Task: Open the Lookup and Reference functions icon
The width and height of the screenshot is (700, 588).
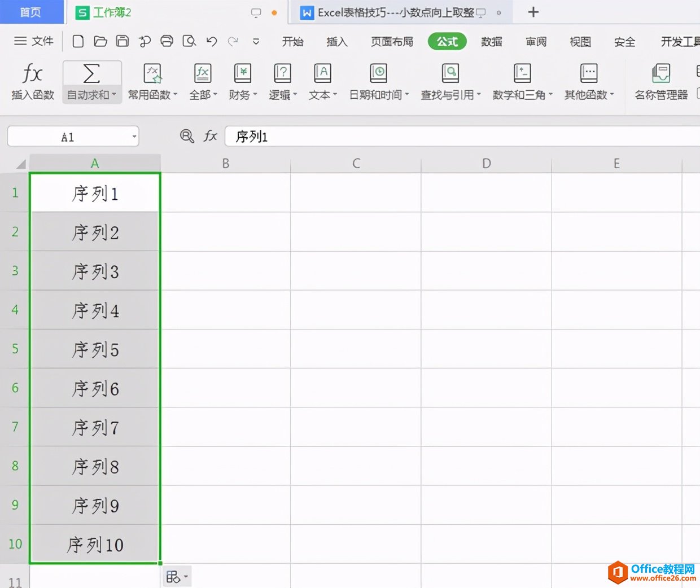Action: [450, 73]
